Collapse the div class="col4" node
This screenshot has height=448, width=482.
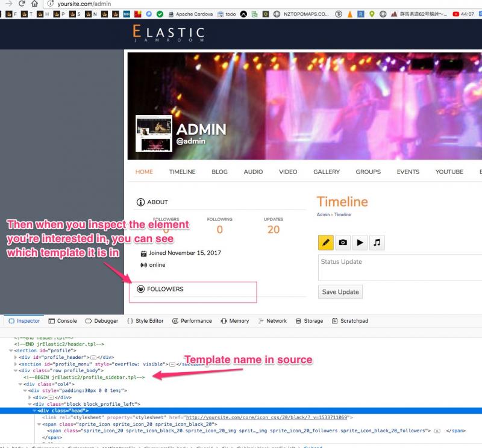click(x=20, y=384)
